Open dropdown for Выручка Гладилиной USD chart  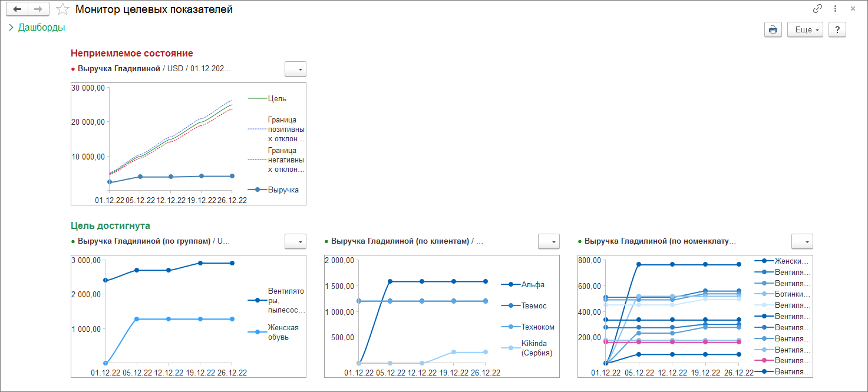coord(295,69)
